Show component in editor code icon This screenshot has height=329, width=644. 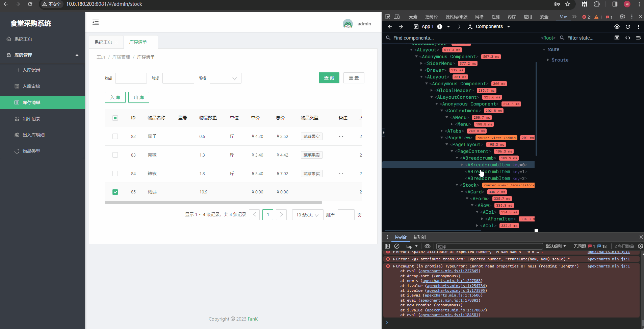coord(628,38)
